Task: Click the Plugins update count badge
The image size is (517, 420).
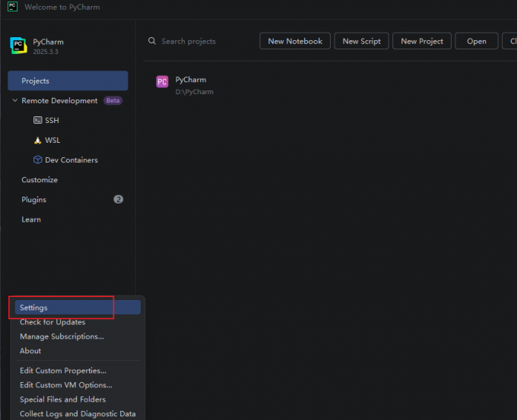Action: click(x=118, y=199)
